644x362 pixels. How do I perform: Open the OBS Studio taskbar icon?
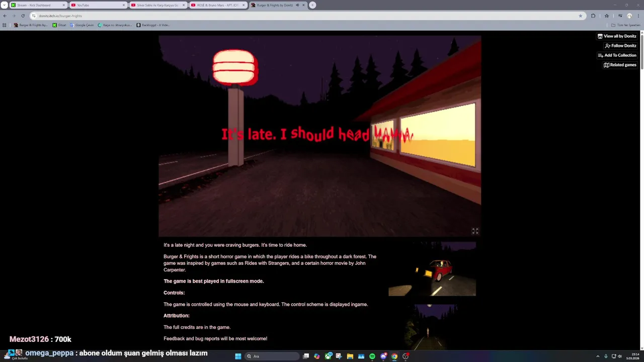click(406, 356)
